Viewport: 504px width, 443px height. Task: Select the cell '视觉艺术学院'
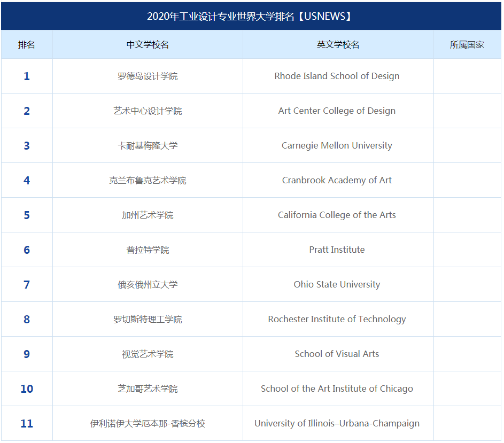148,354
